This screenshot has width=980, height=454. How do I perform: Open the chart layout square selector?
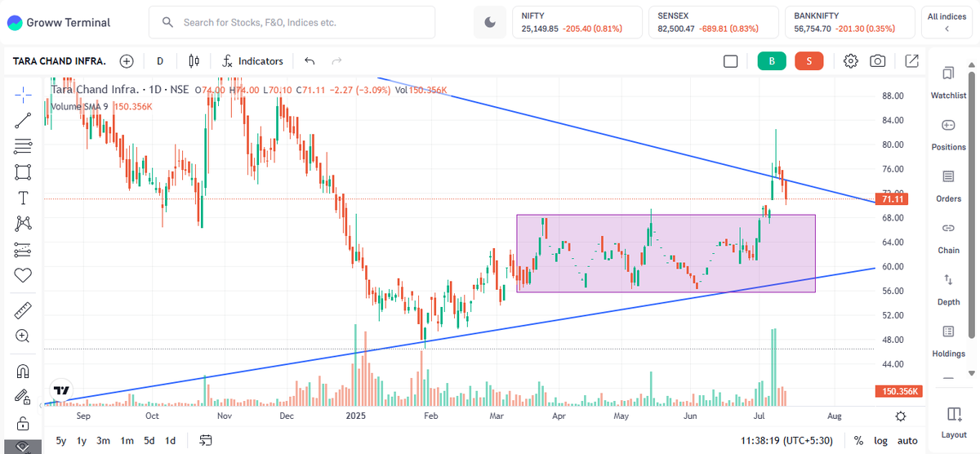coord(730,61)
